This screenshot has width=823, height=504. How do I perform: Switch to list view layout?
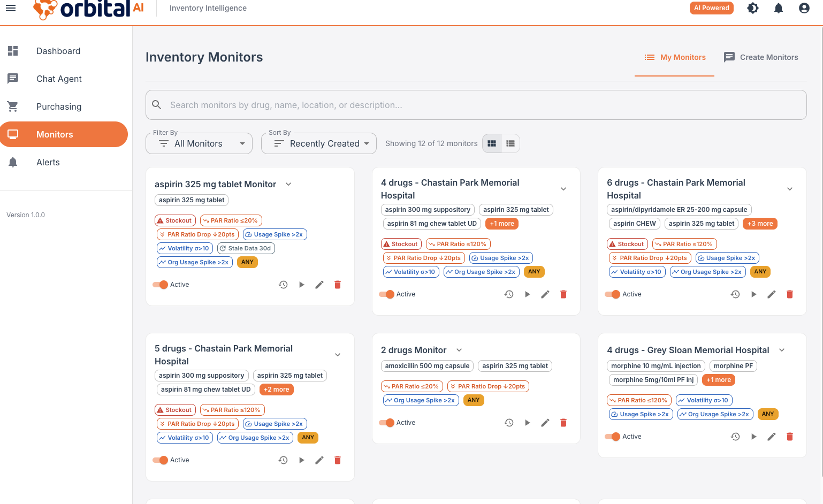(x=510, y=143)
